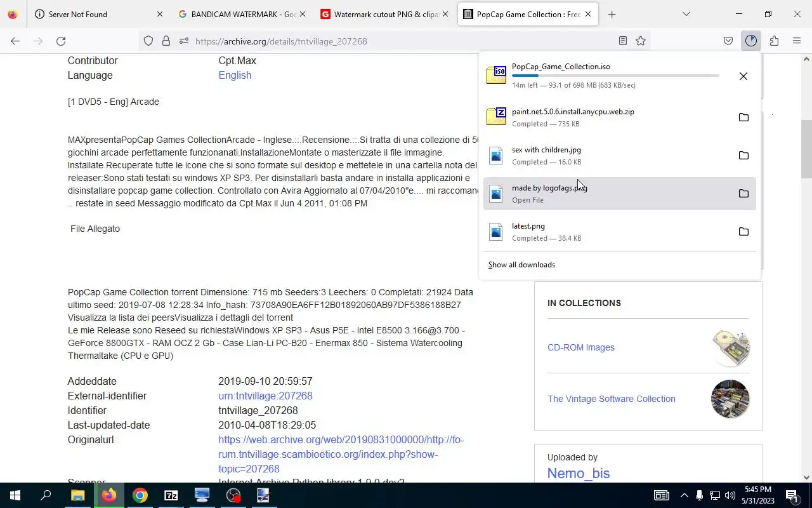This screenshot has width=812, height=508.
Task: Close the Server Not Found tab
Action: click(x=159, y=14)
